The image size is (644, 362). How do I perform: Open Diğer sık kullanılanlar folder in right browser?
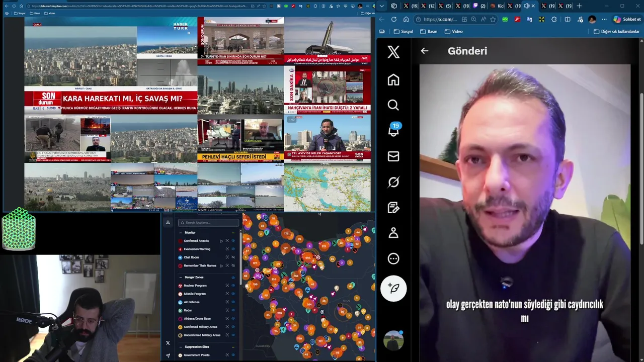point(616,31)
